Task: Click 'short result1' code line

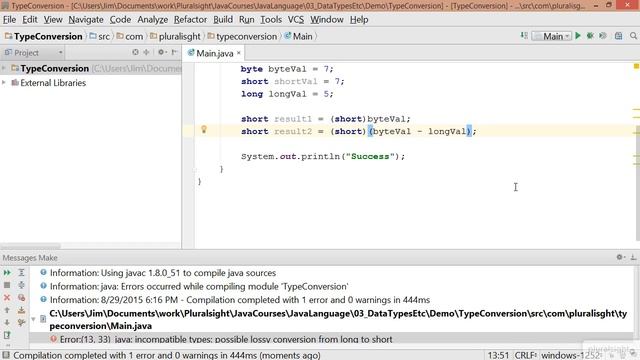Action: 325,119
